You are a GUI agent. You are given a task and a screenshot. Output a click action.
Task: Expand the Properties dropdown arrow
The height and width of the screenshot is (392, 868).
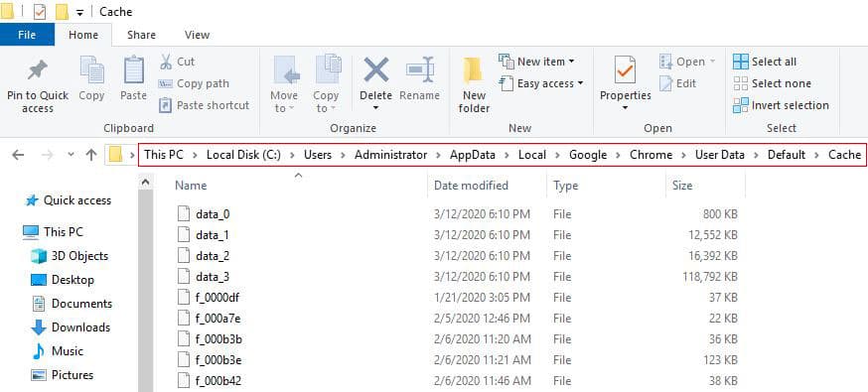625,108
